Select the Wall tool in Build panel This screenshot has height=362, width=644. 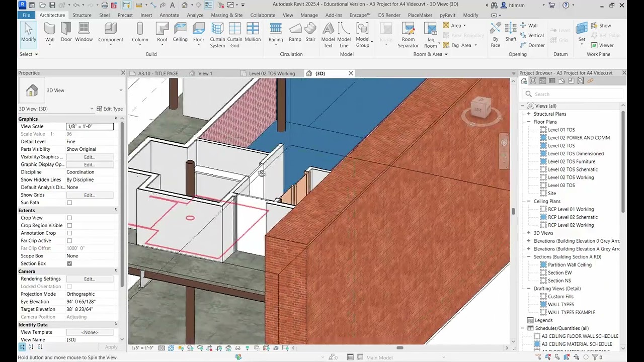(50, 33)
